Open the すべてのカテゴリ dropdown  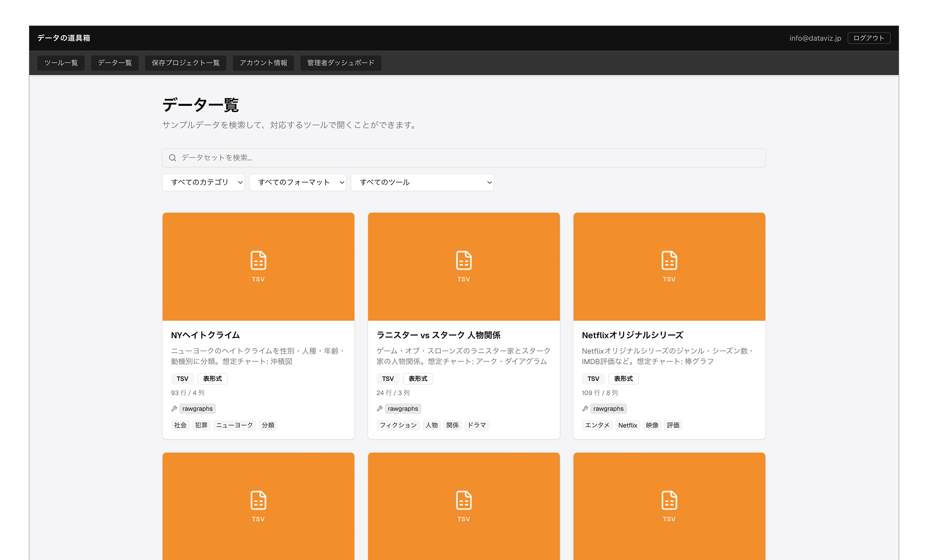[203, 182]
